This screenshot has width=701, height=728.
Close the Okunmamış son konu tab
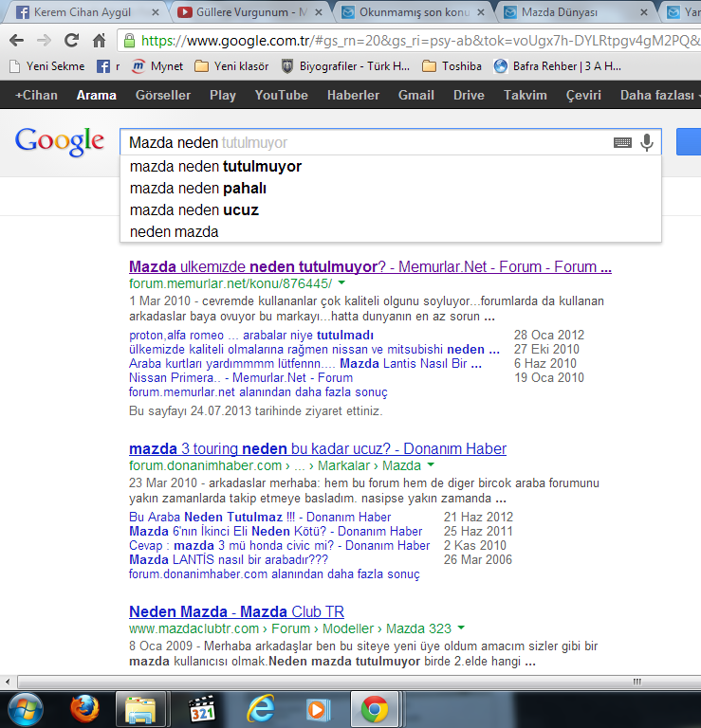(481, 12)
